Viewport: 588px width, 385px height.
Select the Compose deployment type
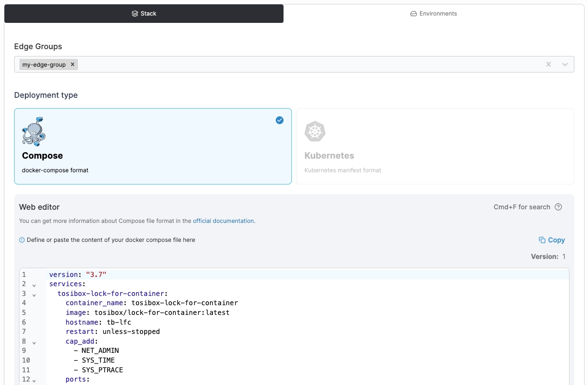152,146
